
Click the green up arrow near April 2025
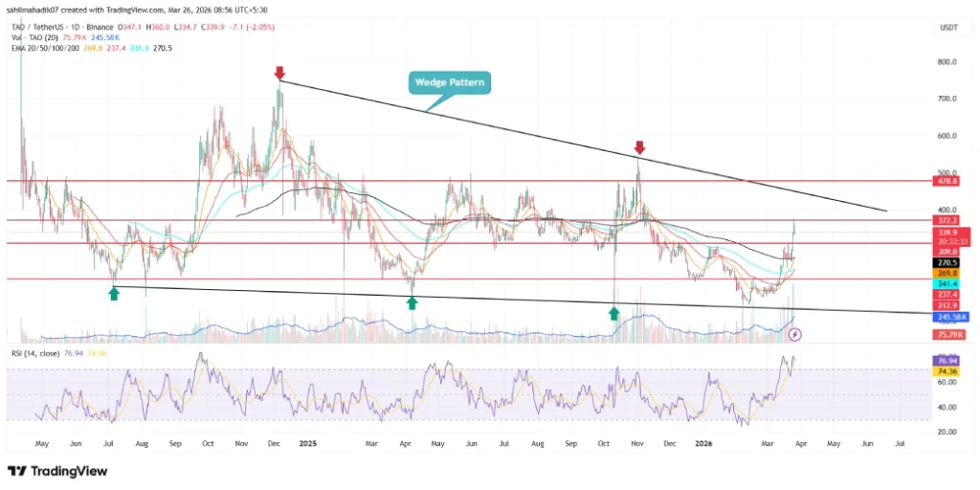(412, 302)
